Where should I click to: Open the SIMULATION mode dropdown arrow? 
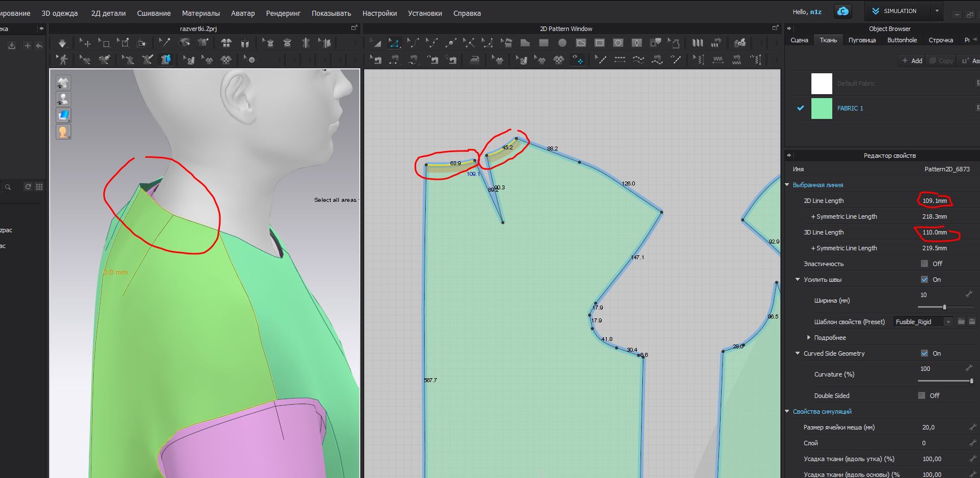tap(937, 11)
